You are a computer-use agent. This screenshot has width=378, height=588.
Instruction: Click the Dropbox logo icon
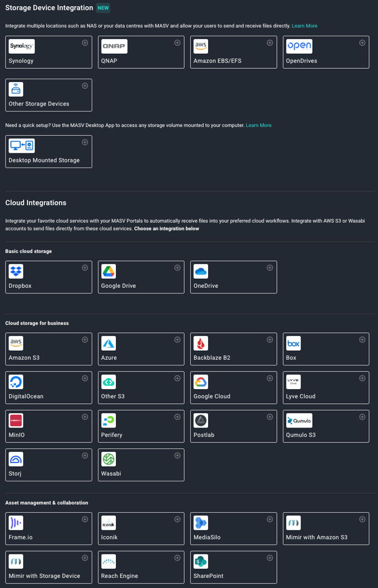point(16,271)
